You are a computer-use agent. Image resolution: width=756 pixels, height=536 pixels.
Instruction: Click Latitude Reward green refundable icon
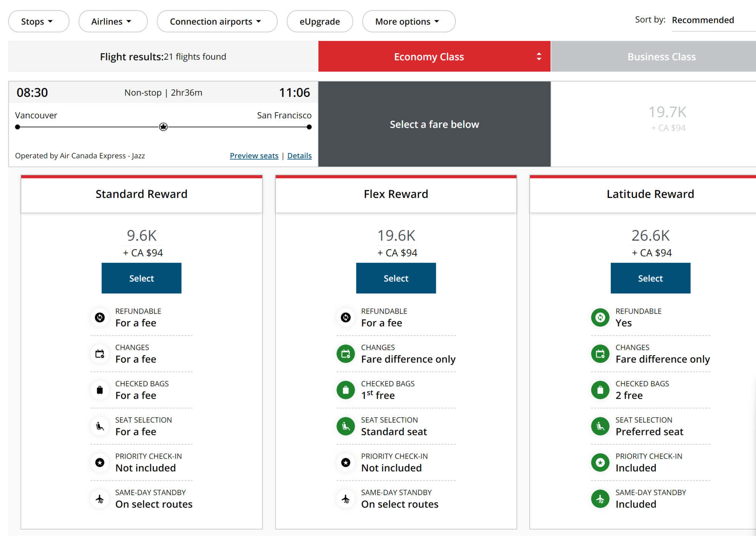tap(600, 317)
